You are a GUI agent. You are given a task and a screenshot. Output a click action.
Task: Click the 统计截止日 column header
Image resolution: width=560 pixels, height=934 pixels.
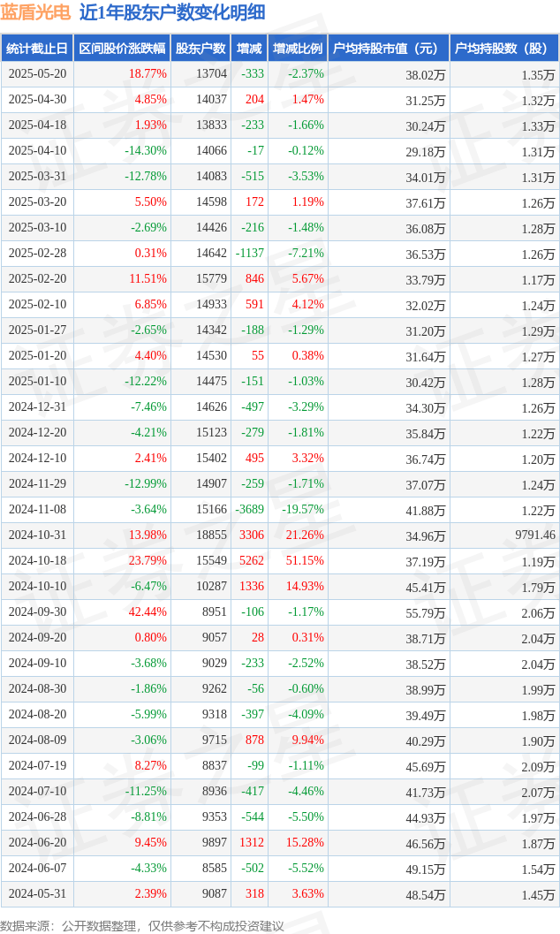coord(37,49)
